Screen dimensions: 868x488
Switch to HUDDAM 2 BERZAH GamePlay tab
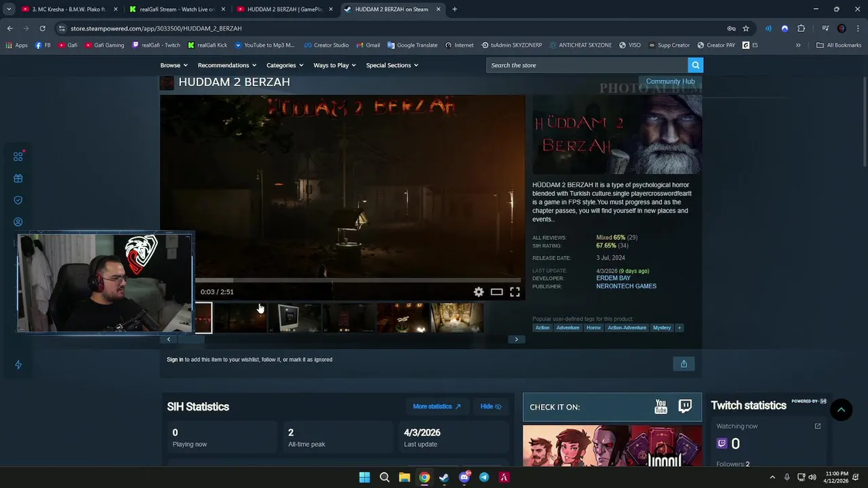coord(284,9)
